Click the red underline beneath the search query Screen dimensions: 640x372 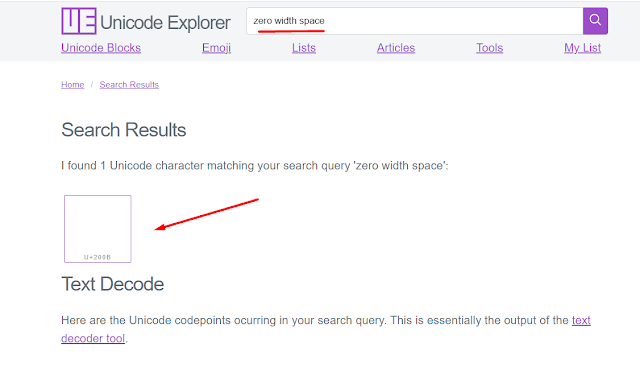click(x=291, y=31)
